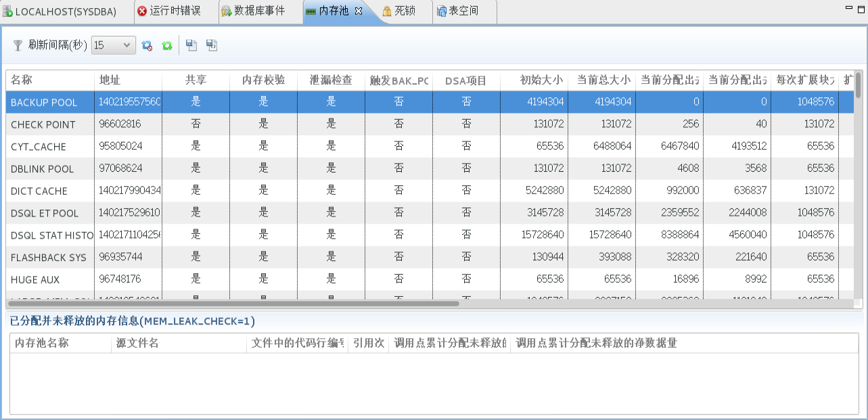Click the icon on 数据库事件 tab
The width and height of the screenshot is (868, 420).
point(225,11)
